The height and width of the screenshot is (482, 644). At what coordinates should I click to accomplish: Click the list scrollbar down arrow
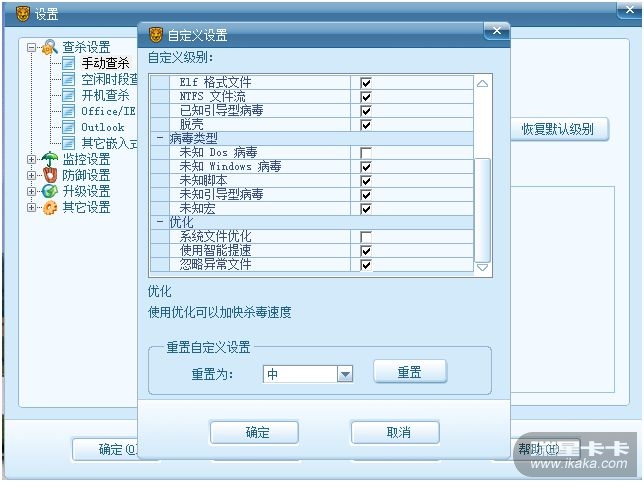coord(483,267)
